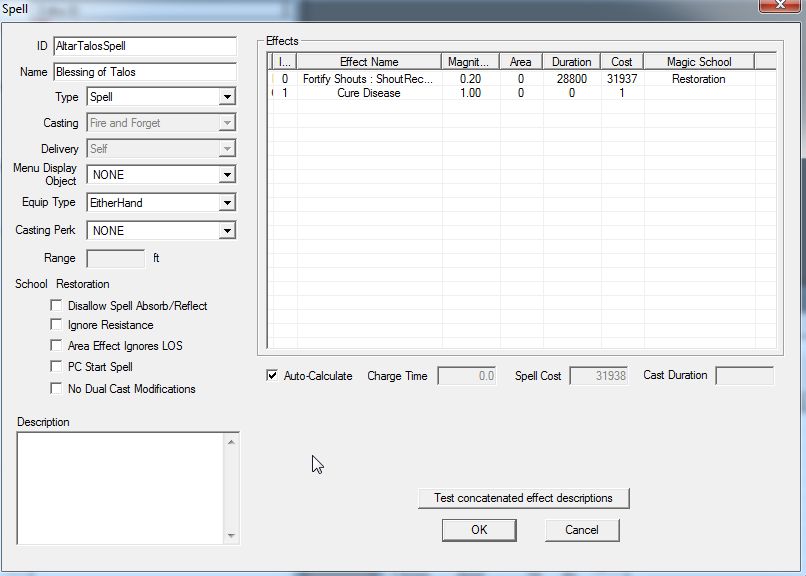Click the index column header in Effects list
Viewport: 806px width, 576px height.
click(284, 62)
